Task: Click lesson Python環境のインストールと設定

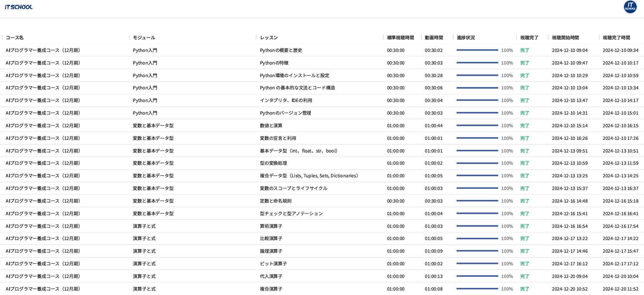Action: (x=295, y=75)
